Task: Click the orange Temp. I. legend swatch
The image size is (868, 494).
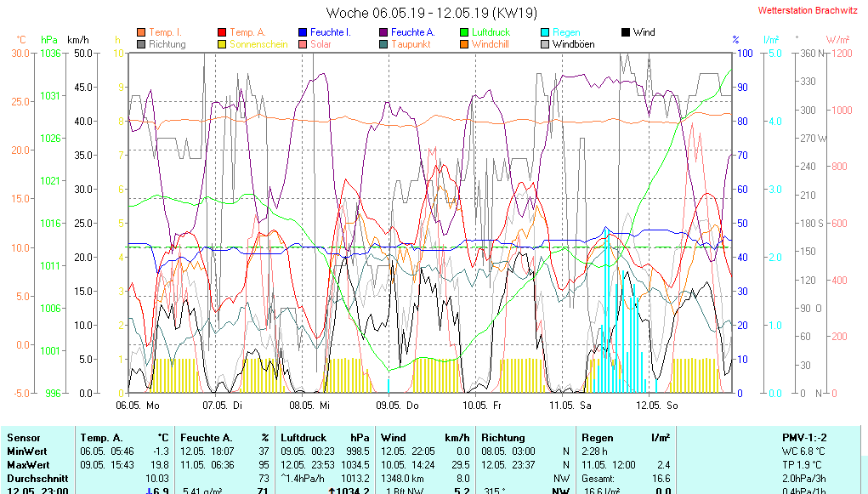Action: [x=141, y=32]
